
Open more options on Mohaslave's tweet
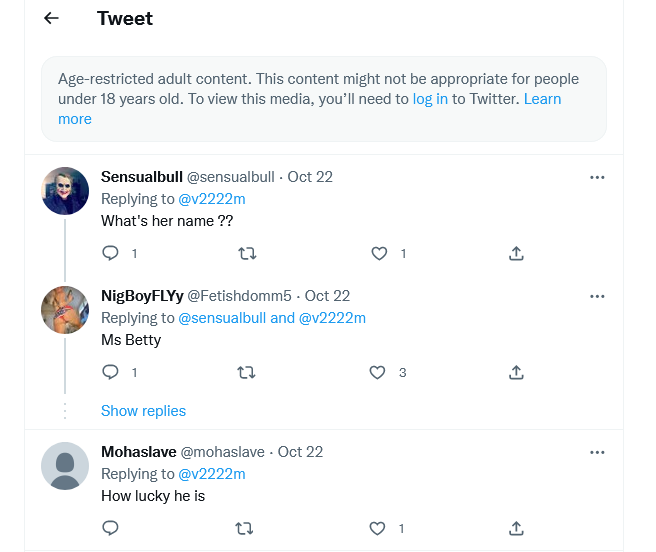[597, 452]
